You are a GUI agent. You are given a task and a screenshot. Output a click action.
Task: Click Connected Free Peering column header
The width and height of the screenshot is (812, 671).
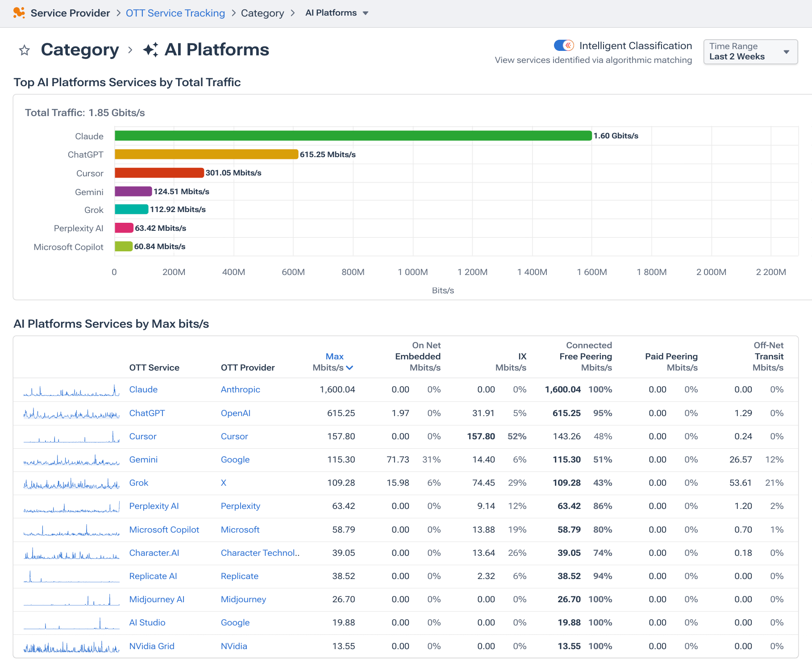point(586,356)
